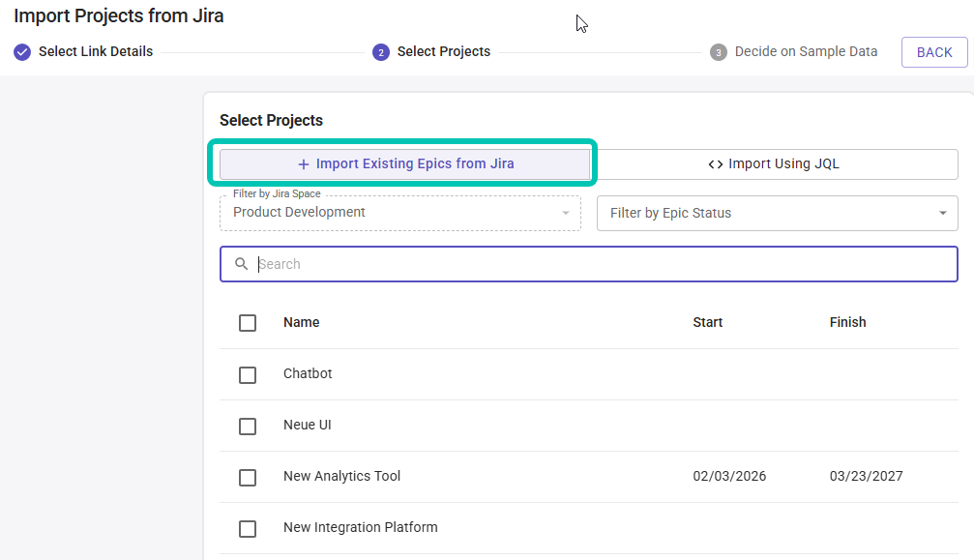This screenshot has height=560, width=974.
Task: Click the completed checkmark step icon
Action: (x=22, y=52)
